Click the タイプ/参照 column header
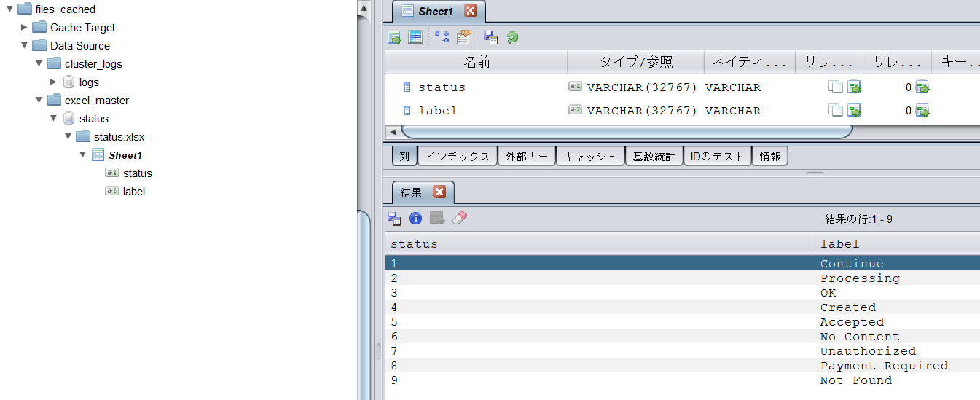The height and width of the screenshot is (400, 980). (x=636, y=62)
